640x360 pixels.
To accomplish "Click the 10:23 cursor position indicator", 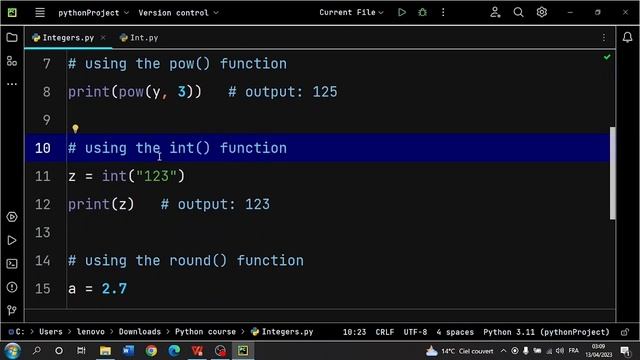I will (354, 332).
